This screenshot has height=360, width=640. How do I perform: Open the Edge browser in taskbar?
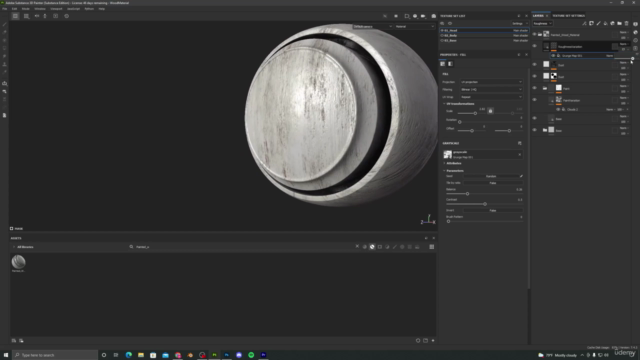pos(129,355)
